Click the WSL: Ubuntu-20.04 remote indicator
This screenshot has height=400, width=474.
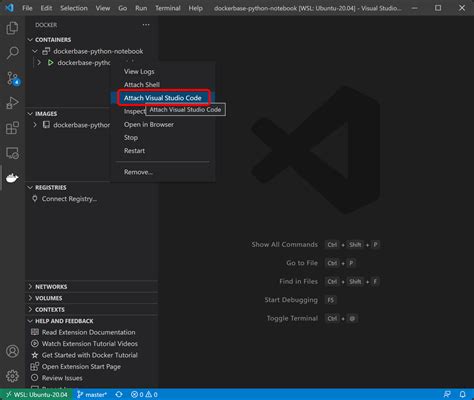coord(37,394)
